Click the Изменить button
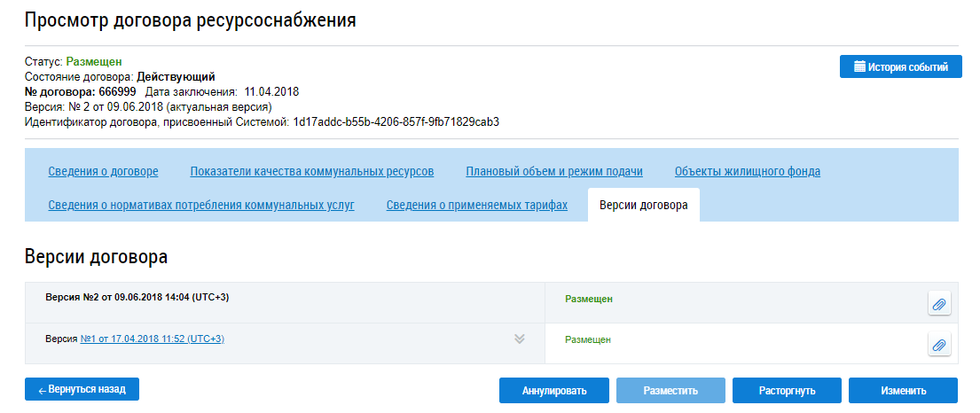Image resolution: width=980 pixels, height=413 pixels. [903, 390]
